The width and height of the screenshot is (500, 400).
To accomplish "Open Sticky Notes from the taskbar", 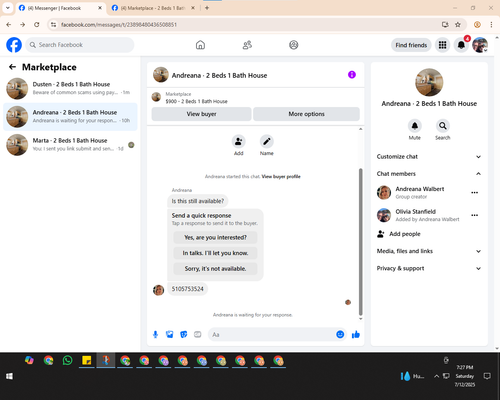I will [87, 360].
